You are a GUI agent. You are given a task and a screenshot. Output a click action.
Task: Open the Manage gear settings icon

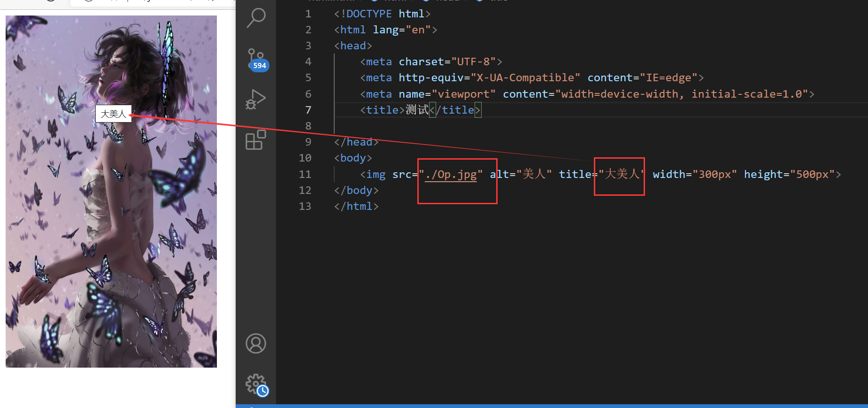click(x=257, y=385)
